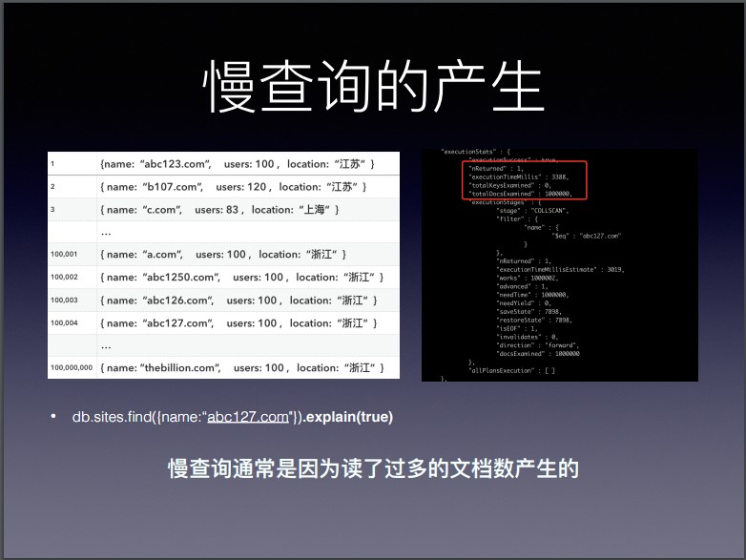Screen dimensions: 746x560
Task: Select row 100,001 containing a.com
Action: pyautogui.click(x=222, y=255)
